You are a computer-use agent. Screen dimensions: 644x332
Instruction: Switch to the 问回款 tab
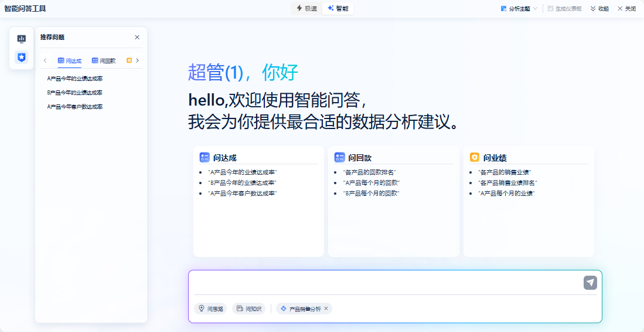click(x=104, y=61)
